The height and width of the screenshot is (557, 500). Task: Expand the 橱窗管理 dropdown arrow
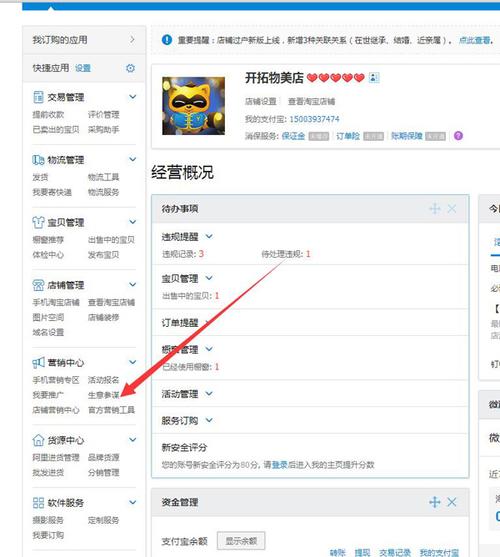209,349
